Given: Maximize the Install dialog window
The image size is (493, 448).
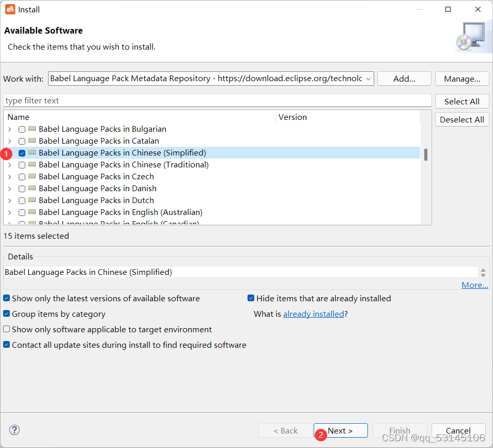Looking at the screenshot, I should (448, 9).
